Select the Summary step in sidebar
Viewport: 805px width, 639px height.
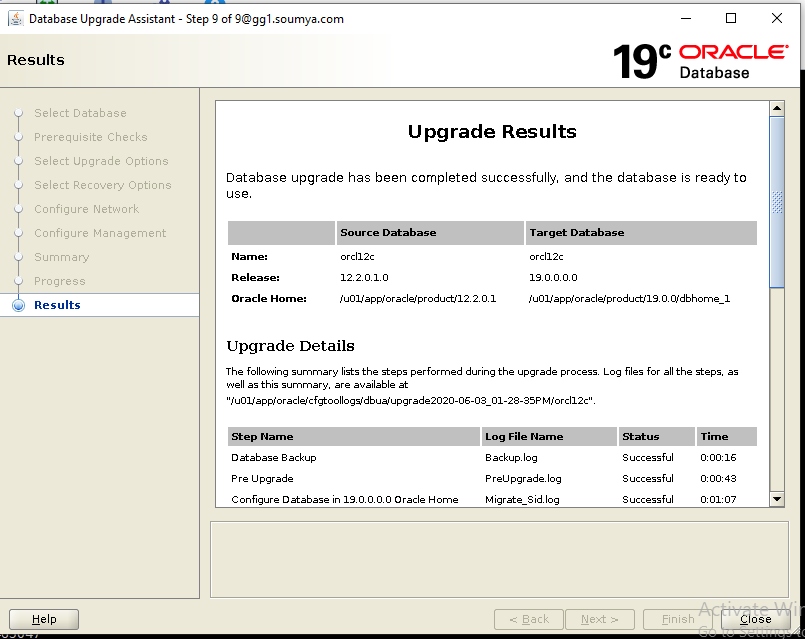pos(62,257)
